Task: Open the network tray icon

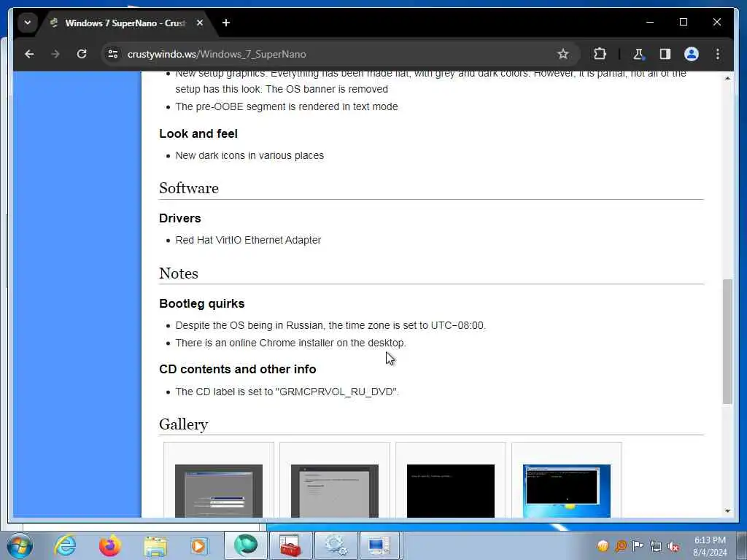Action: (x=656, y=546)
